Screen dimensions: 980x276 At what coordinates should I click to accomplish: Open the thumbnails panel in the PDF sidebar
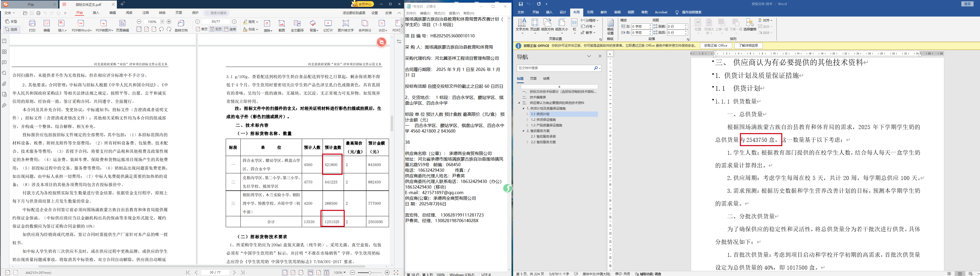pyautogui.click(x=4, y=52)
